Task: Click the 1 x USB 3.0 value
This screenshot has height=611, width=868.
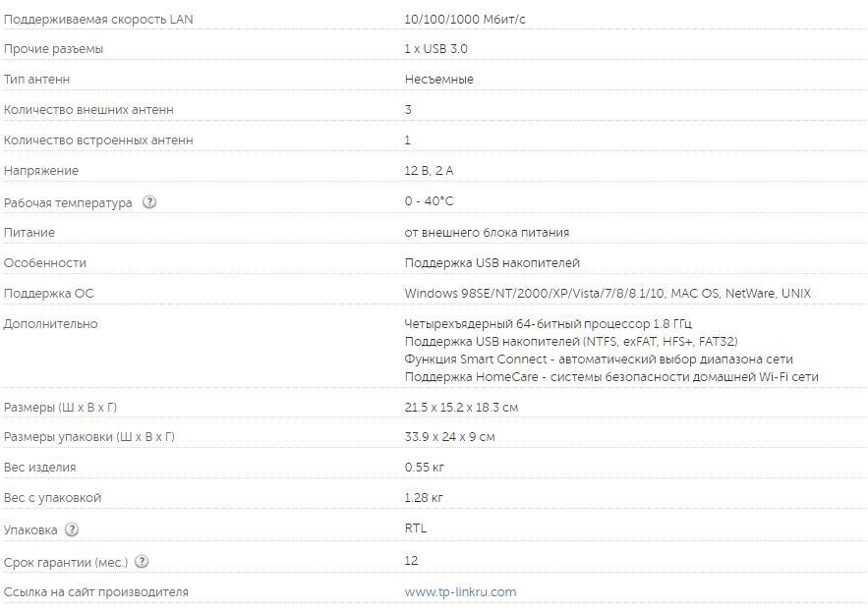Action: 438,49
